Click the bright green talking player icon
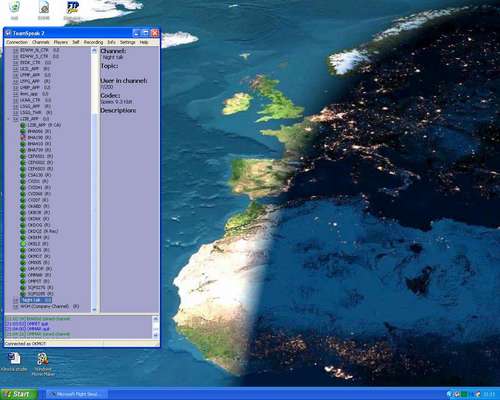Viewport: 500px width, 400px height. 23,244
